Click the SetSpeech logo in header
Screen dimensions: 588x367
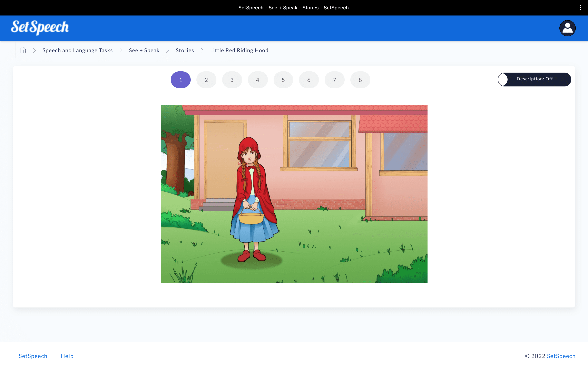(x=40, y=28)
